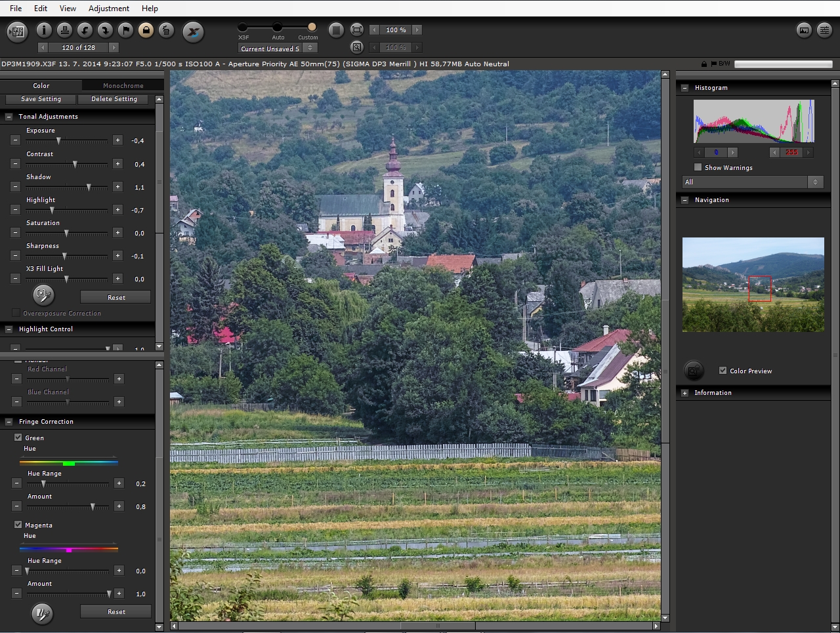
Task: Click the trash delete icon
Action: [x=166, y=30]
